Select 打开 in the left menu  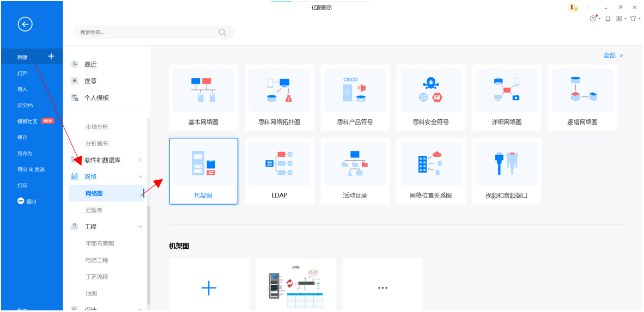point(22,73)
